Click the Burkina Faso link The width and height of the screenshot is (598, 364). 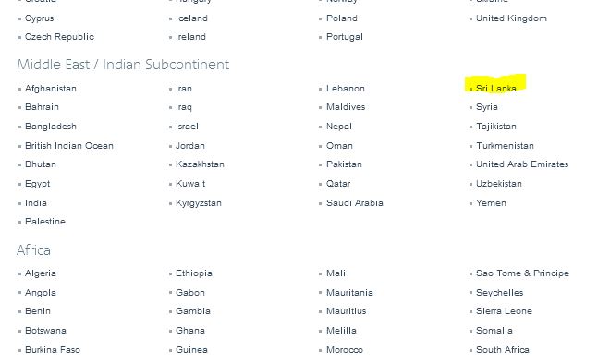[53, 350]
